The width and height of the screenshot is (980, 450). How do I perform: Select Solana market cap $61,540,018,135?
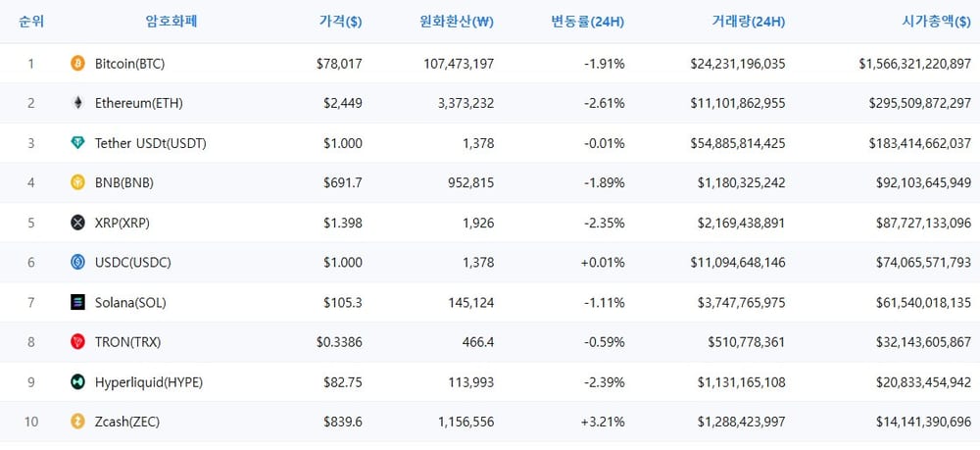[x=924, y=303]
